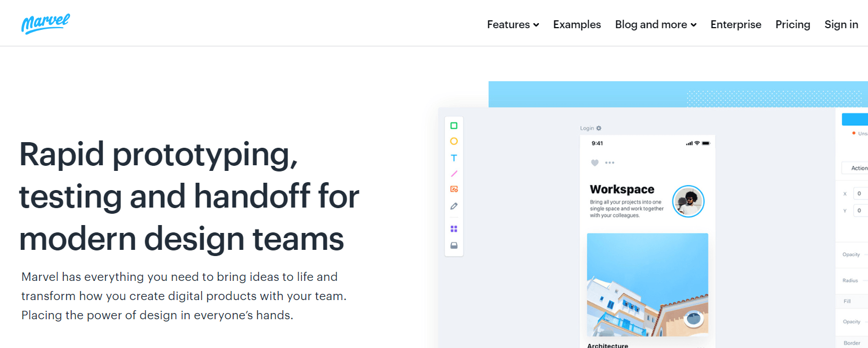Click the profile avatar in Workspace card
868x348 pixels.
pyautogui.click(x=688, y=201)
